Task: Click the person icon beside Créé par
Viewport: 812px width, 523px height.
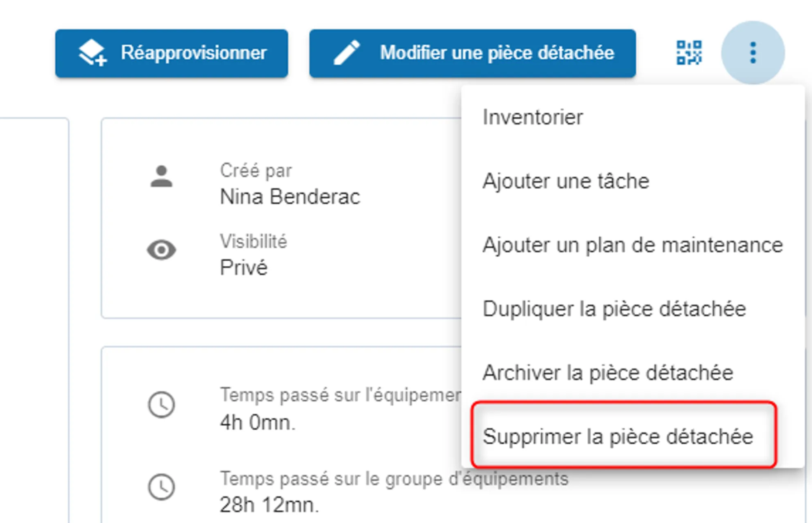Action: click(161, 177)
